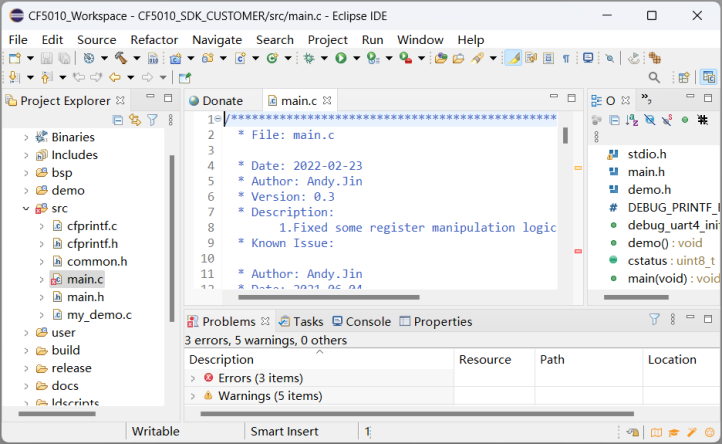Expand the Errors (3 items) group
The height and width of the screenshot is (444, 723).
tap(193, 378)
